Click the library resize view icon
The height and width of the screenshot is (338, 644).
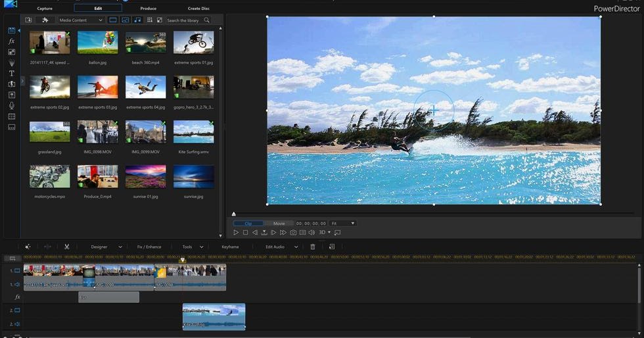tap(159, 20)
